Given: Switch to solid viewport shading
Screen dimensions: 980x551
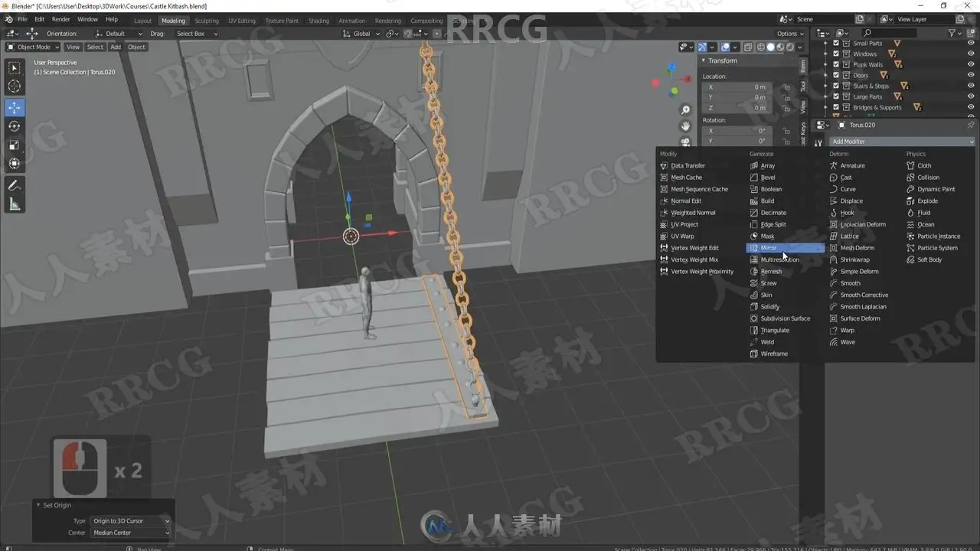Looking at the screenshot, I should 770,47.
